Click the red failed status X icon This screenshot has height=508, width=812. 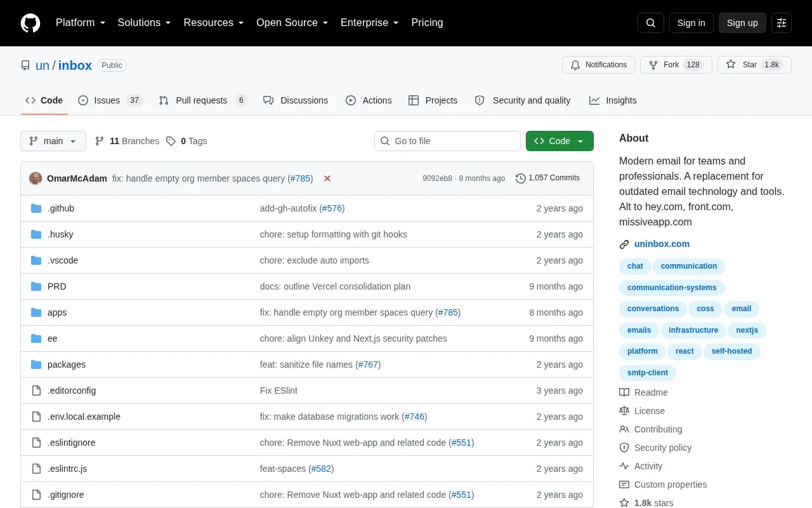point(327,178)
